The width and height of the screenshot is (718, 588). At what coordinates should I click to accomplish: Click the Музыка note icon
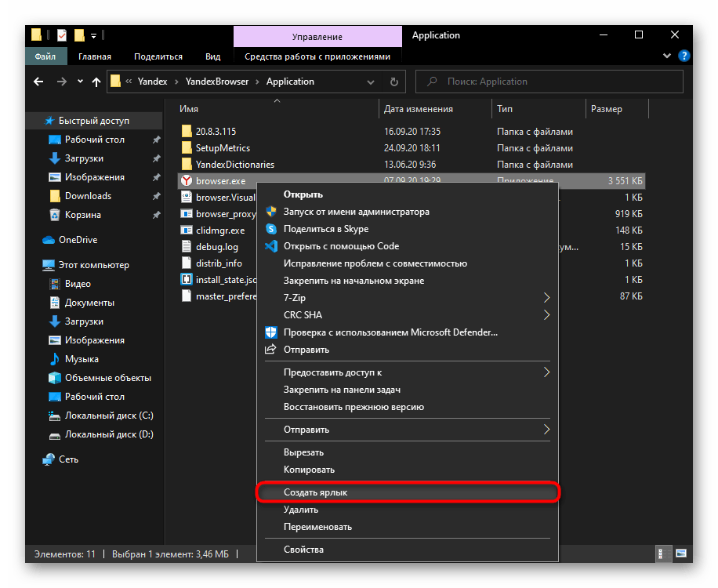tap(55, 359)
